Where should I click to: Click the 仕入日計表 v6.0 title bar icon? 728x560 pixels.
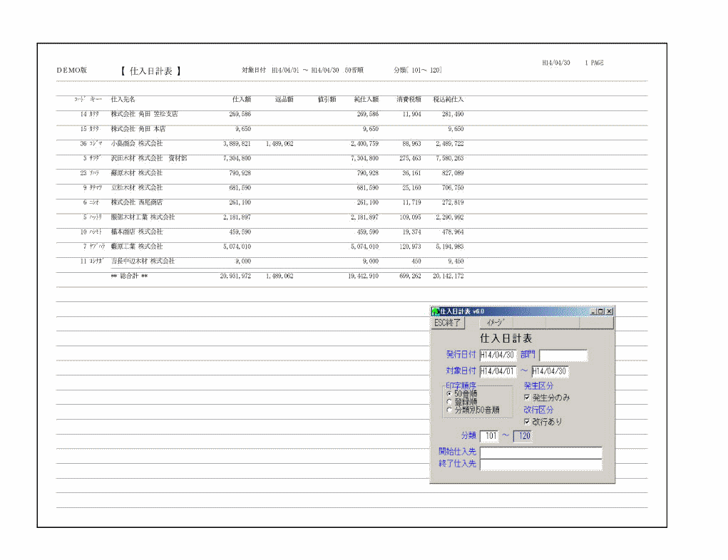coord(436,311)
